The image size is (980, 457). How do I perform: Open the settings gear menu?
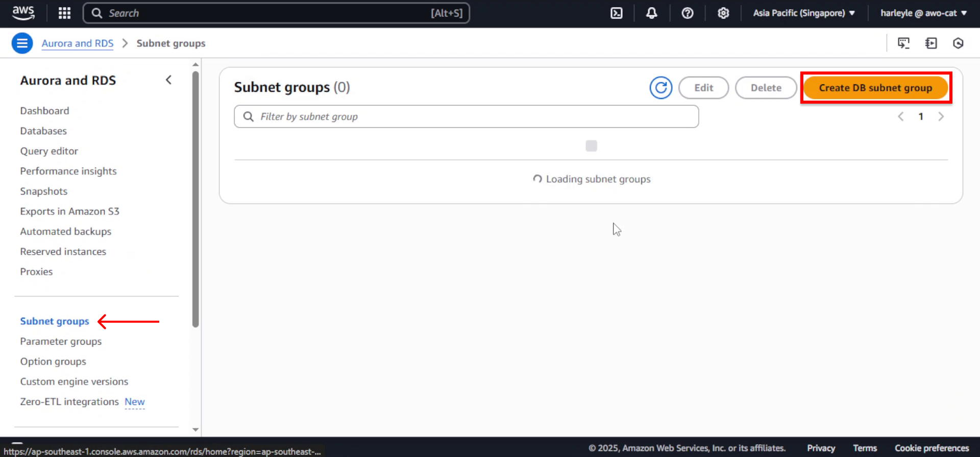[x=723, y=13]
